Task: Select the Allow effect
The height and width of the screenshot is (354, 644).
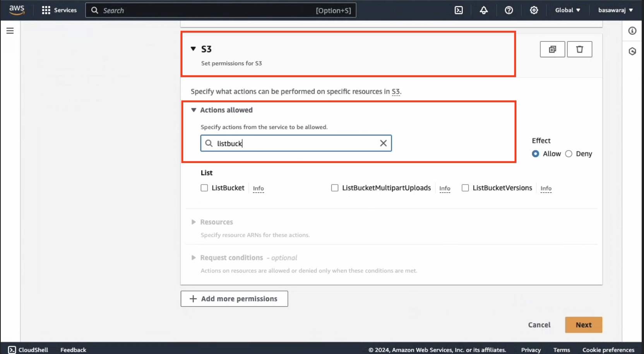Action: point(536,154)
